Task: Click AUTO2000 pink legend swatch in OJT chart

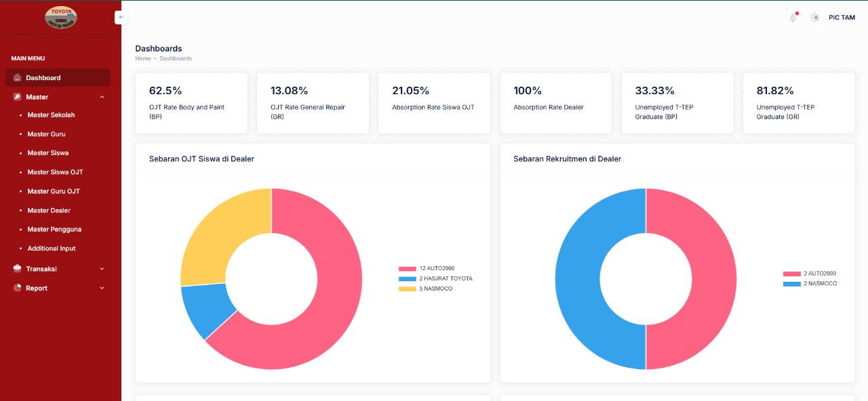Action: coord(407,269)
